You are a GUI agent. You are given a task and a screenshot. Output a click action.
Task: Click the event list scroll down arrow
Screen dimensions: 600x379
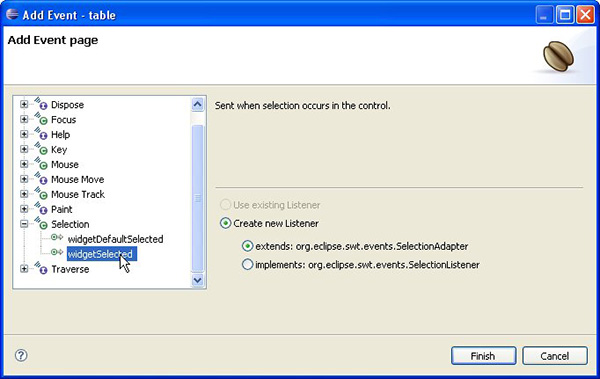[197, 280]
